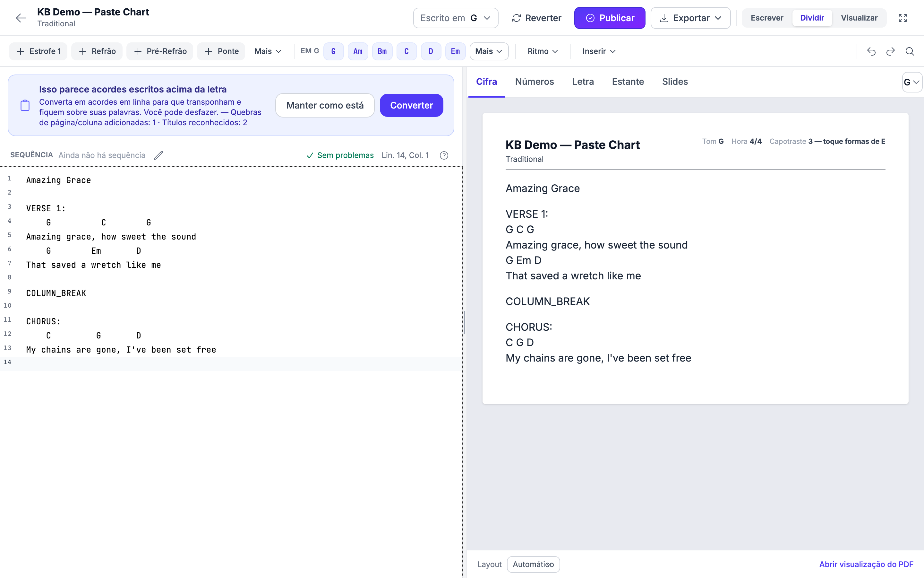The width and height of the screenshot is (924, 578).
Task: Insert the C chord chip
Action: click(406, 51)
